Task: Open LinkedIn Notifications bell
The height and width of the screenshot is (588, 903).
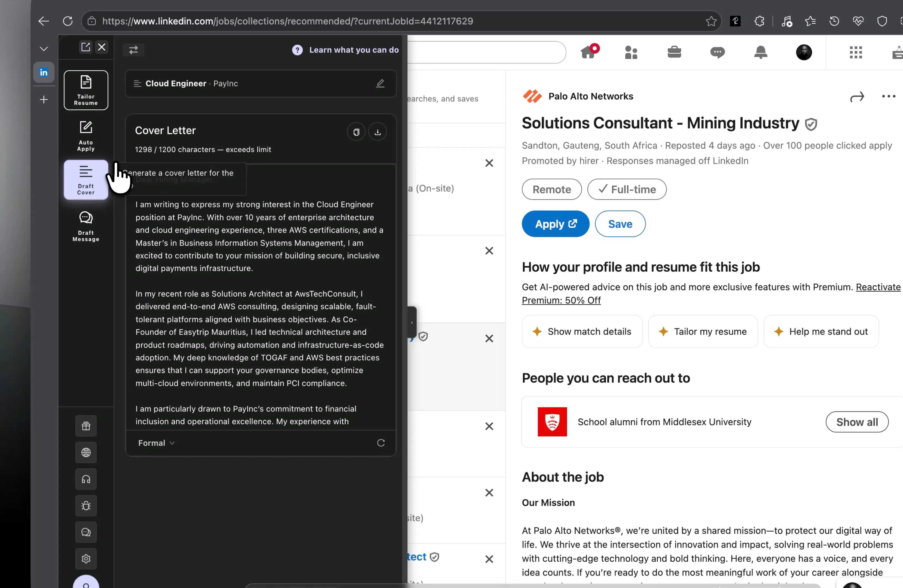Action: 760,52
